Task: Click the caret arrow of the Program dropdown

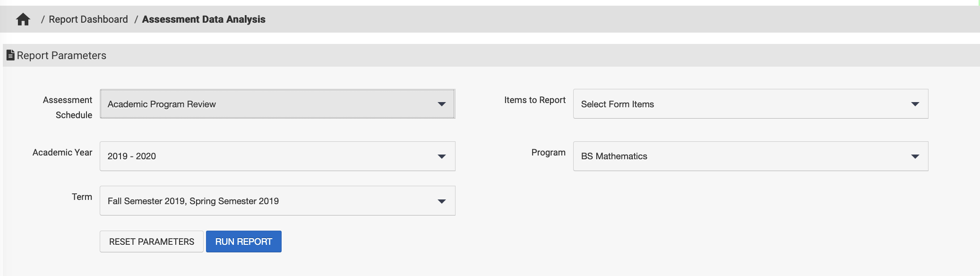Action: [x=915, y=156]
